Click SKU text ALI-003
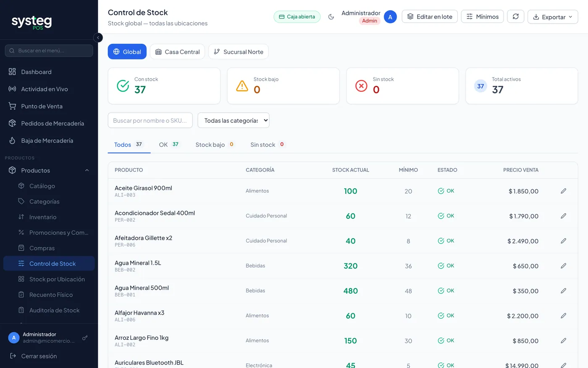588x368 pixels. click(x=125, y=195)
